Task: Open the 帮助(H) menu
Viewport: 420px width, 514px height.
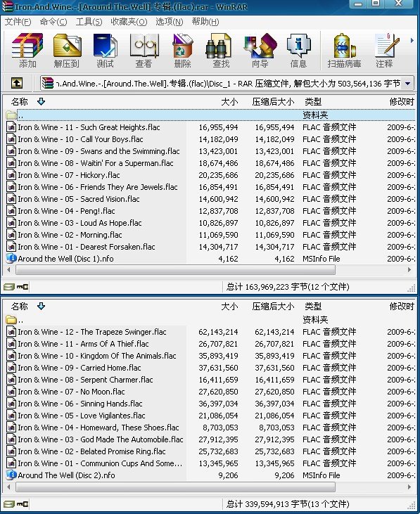Action: click(205, 22)
